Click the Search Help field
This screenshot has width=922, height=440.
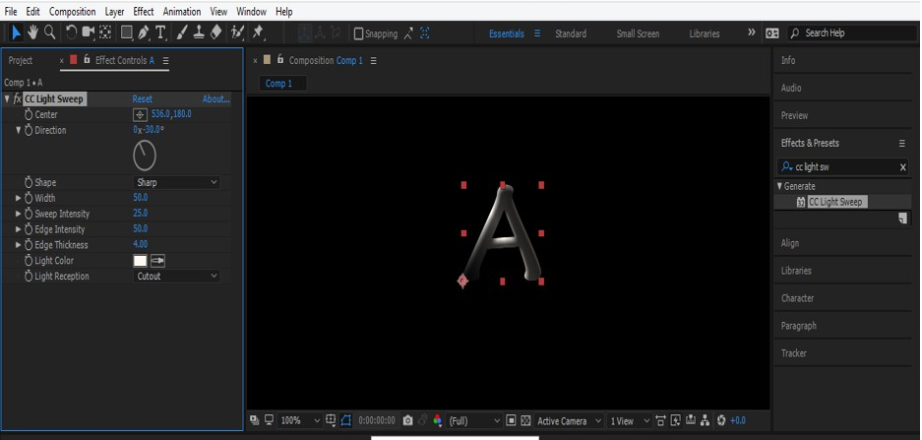(x=851, y=34)
